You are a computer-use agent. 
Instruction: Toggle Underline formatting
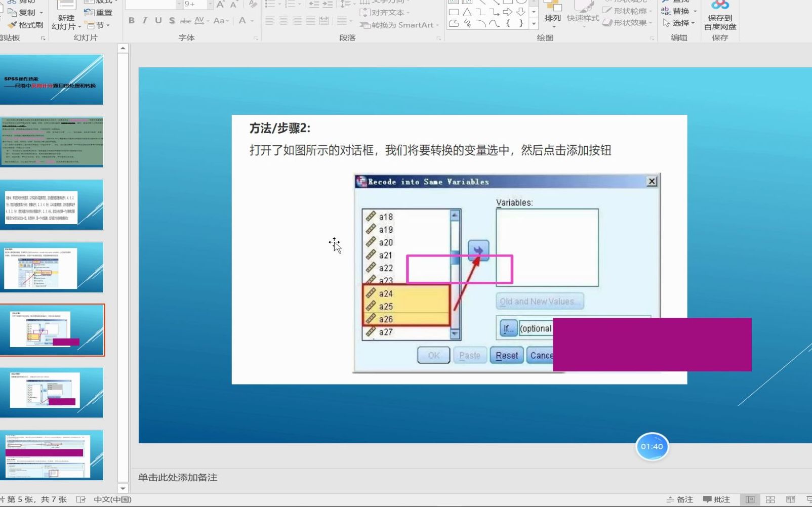(x=158, y=21)
